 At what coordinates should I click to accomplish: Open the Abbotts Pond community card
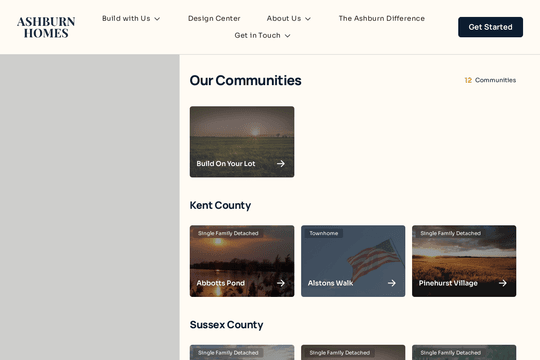click(242, 261)
